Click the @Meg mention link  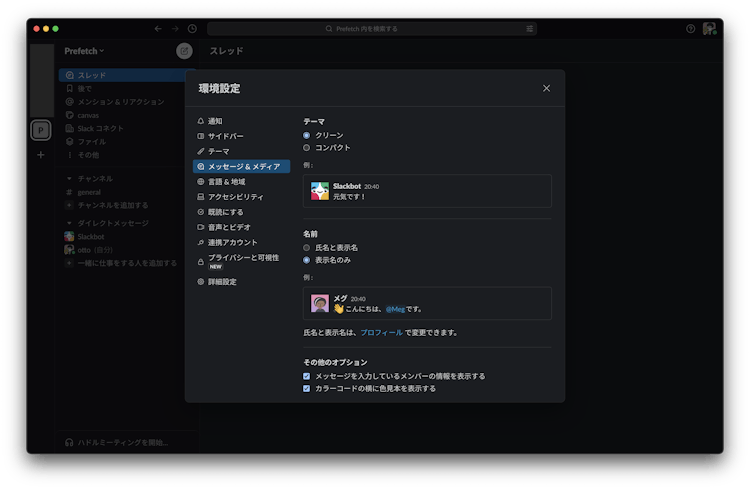coord(395,309)
